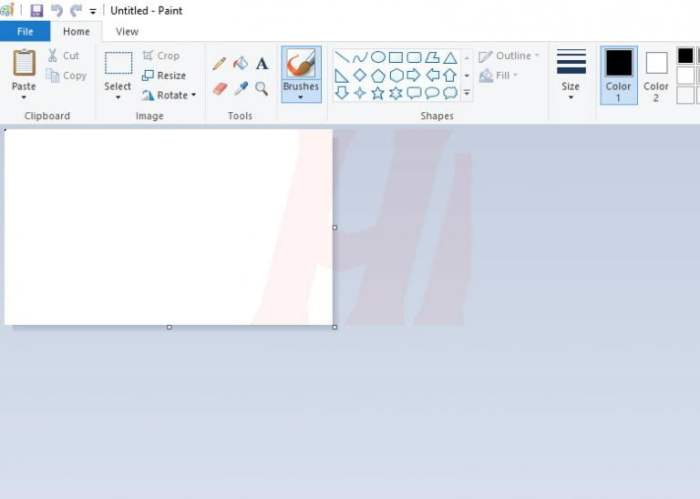Select the Eraser tool
The width and height of the screenshot is (700, 499).
tap(220, 88)
